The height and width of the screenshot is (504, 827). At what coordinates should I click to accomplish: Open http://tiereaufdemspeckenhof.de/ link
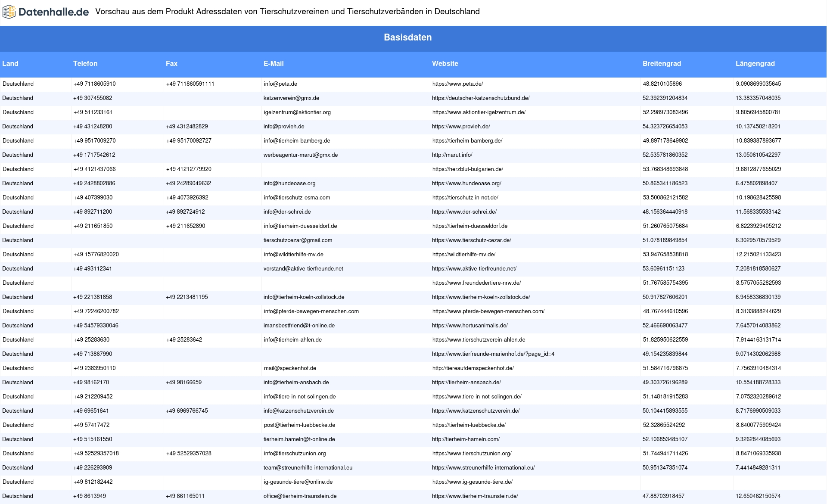473,368
